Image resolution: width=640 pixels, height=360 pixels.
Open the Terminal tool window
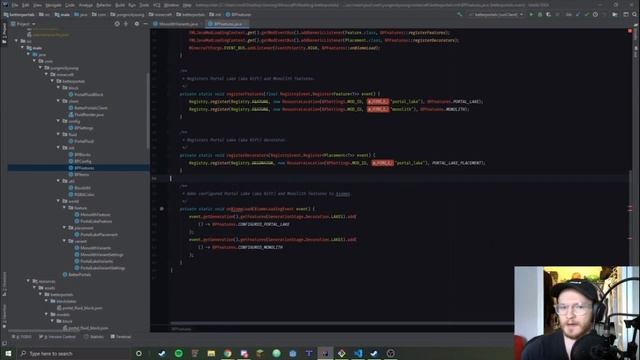pyautogui.click(x=120, y=337)
